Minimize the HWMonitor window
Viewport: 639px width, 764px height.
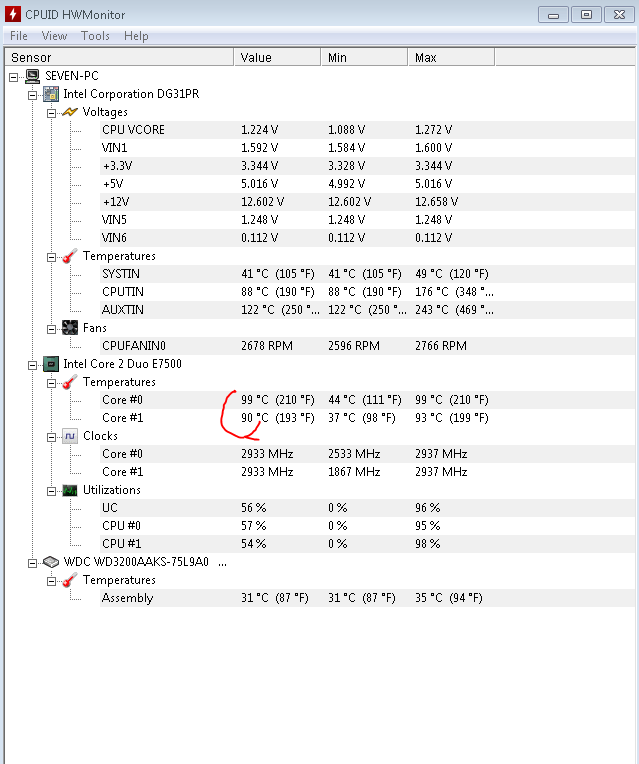click(x=553, y=15)
